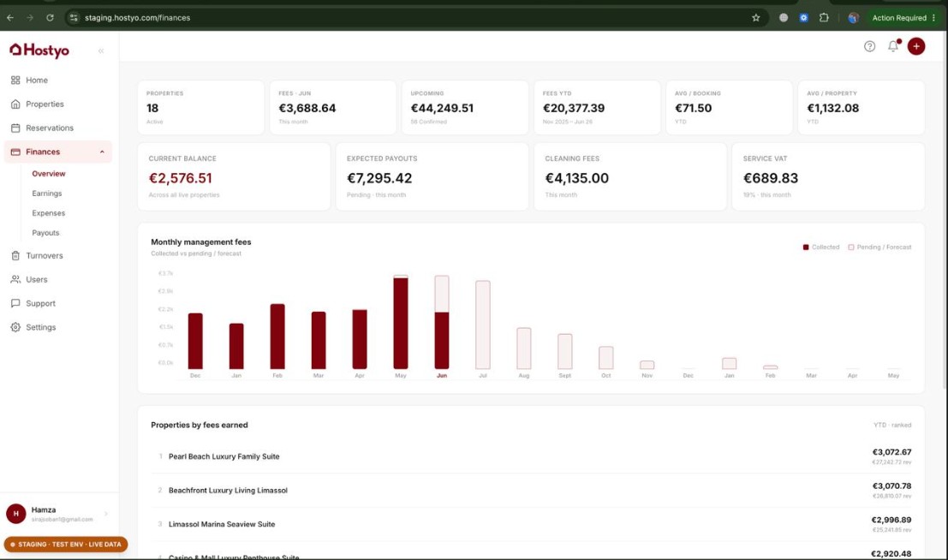Select the Properties 18 stat card
Viewport: 948px width, 560px height.
coord(200,108)
